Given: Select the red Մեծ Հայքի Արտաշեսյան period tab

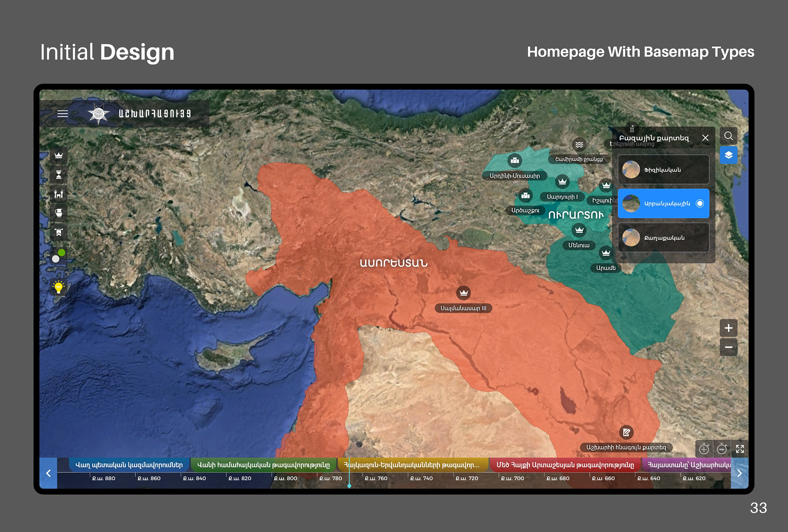Looking at the screenshot, I should pyautogui.click(x=565, y=465).
